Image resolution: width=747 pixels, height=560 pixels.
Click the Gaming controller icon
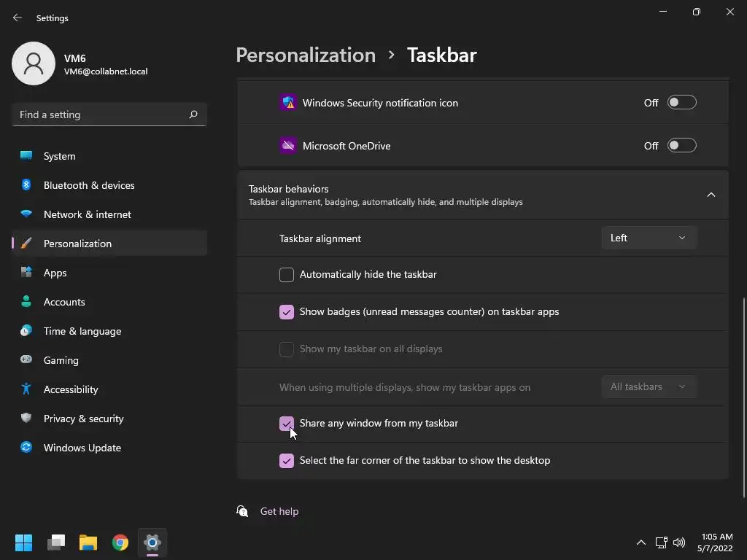(x=26, y=360)
